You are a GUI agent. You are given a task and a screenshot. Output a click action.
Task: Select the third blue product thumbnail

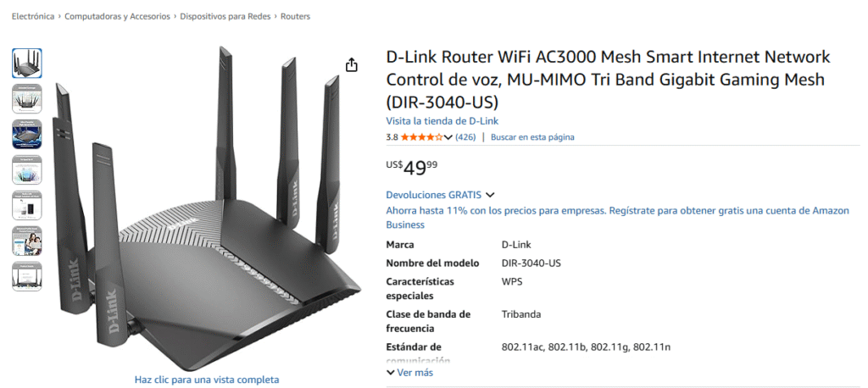click(x=27, y=134)
